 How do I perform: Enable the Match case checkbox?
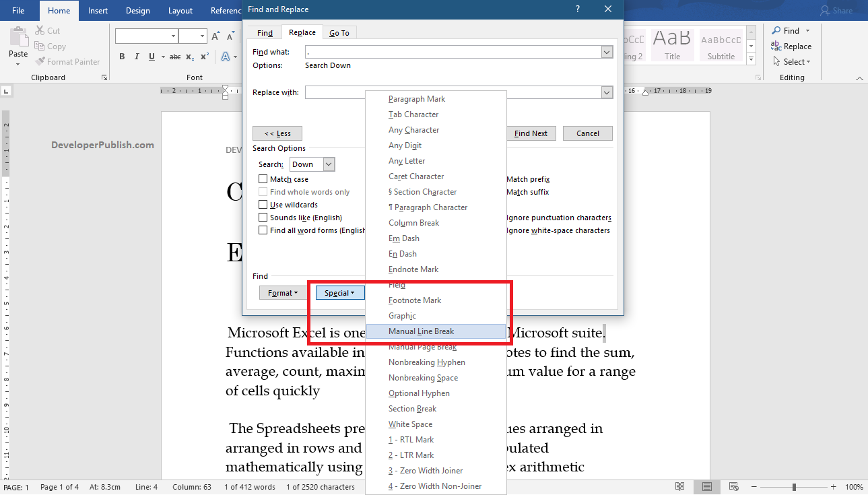263,178
